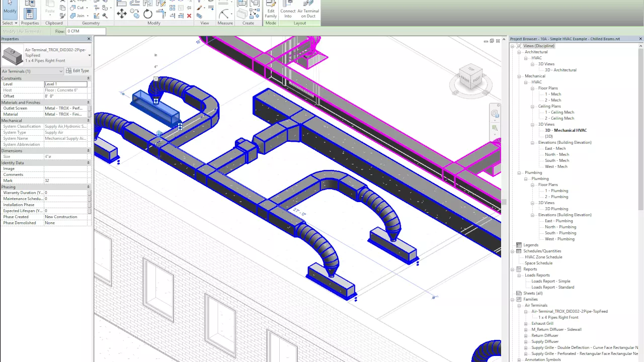The width and height of the screenshot is (644, 362).
Task: Collapse the Reports node expander
Action: pos(513,269)
